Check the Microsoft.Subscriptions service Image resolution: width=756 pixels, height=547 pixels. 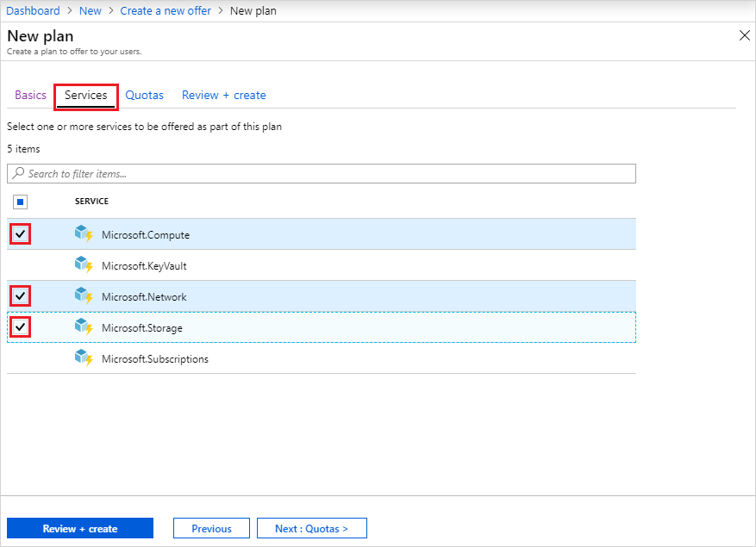pos(20,357)
